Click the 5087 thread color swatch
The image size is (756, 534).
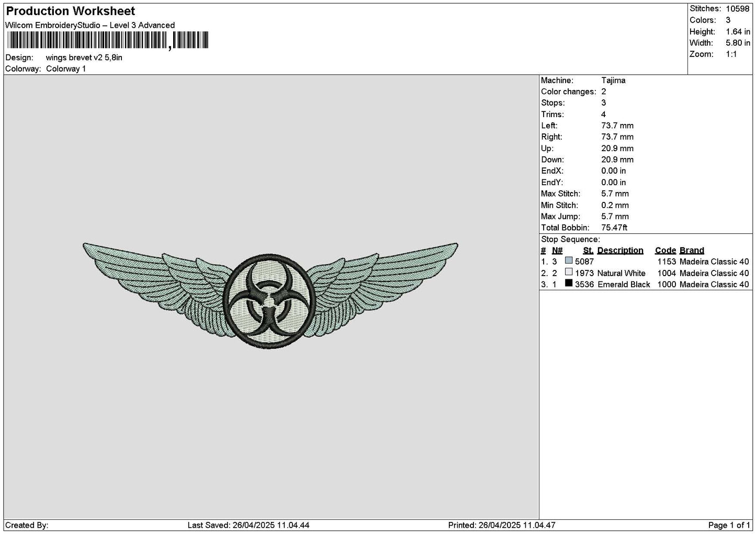pyautogui.click(x=569, y=260)
